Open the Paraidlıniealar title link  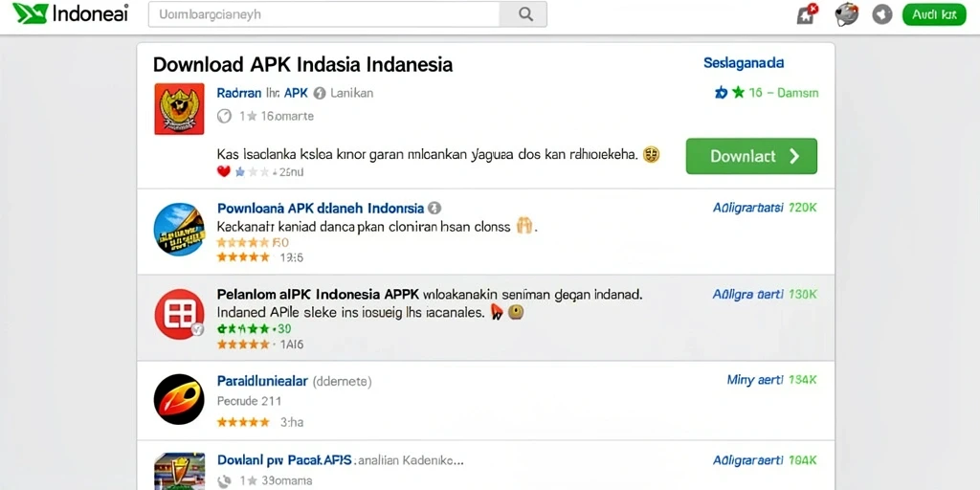[262, 381]
